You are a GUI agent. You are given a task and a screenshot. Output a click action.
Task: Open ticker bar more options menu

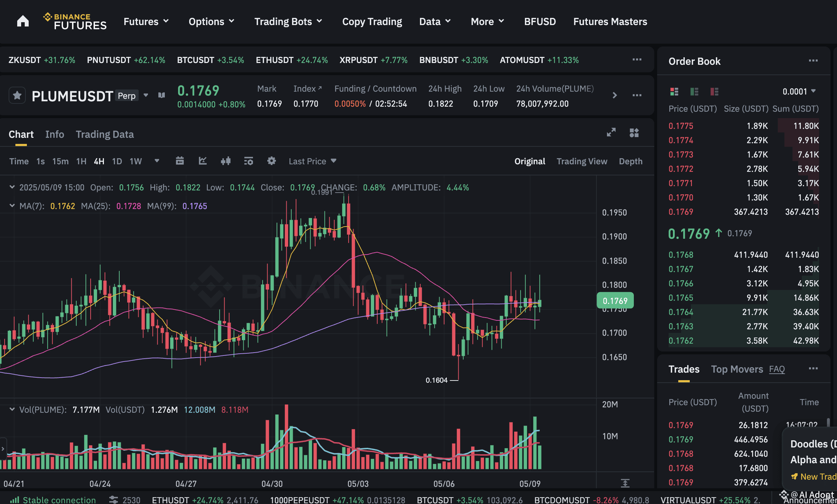click(x=637, y=59)
